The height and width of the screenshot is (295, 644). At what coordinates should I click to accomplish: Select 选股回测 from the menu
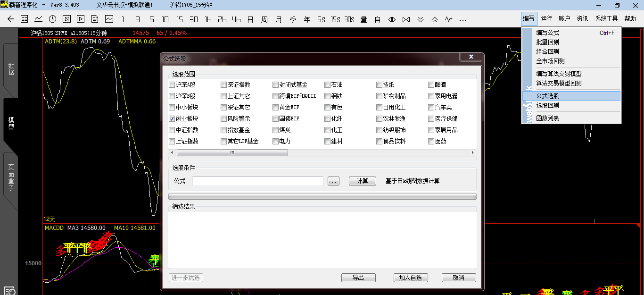click(547, 105)
